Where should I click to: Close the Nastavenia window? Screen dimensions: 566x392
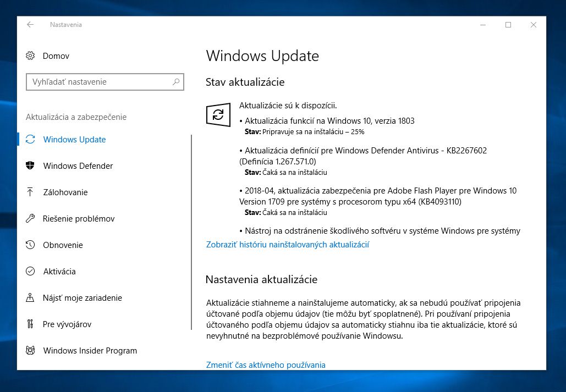tap(534, 25)
